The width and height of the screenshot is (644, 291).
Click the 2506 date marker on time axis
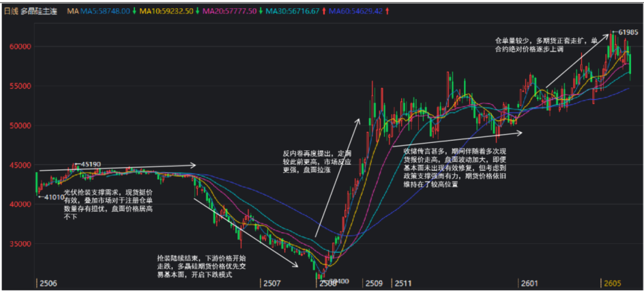(x=47, y=282)
